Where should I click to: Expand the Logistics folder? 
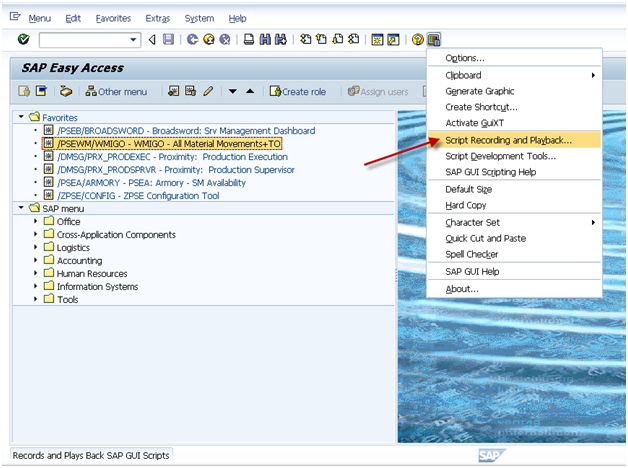pyautogui.click(x=35, y=247)
